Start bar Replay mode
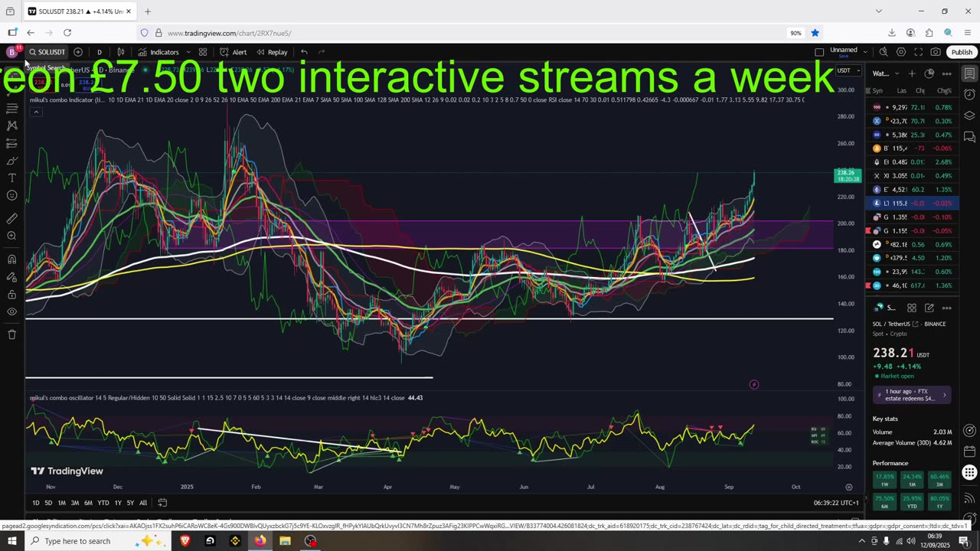The width and height of the screenshot is (980, 551). [272, 52]
